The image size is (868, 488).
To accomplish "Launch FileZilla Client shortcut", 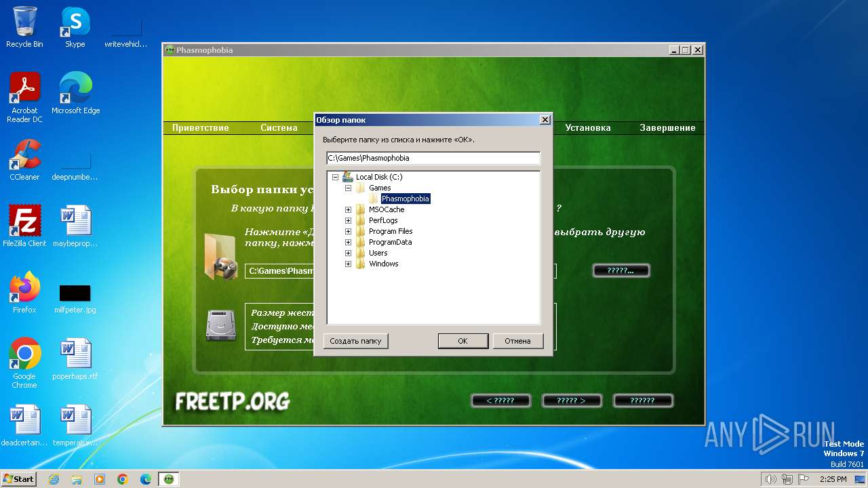I will click(x=24, y=226).
